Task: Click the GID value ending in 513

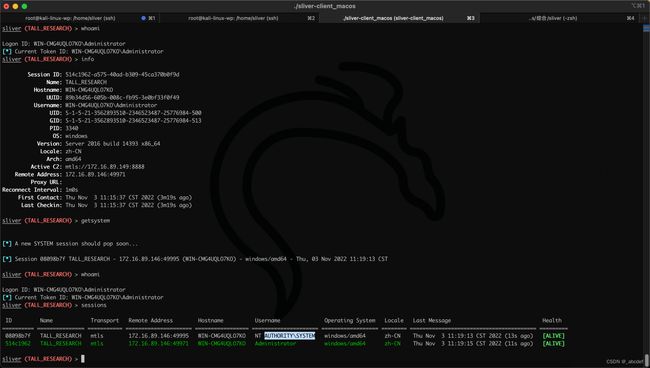Action: click(x=133, y=121)
